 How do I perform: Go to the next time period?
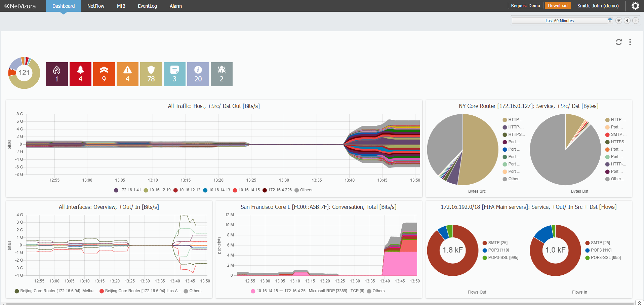coord(635,21)
